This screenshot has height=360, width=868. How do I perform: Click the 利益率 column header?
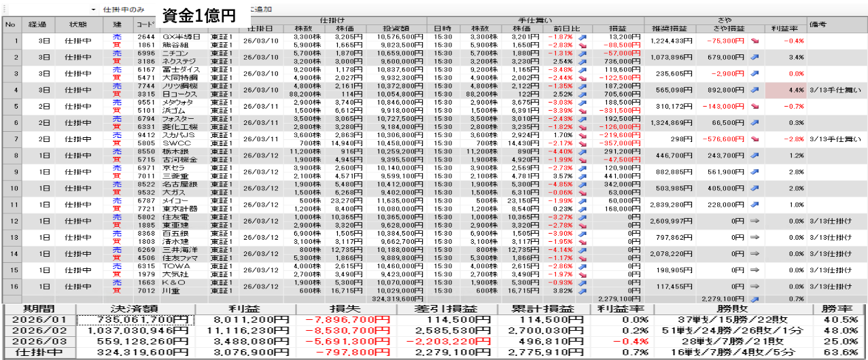coord(784,29)
